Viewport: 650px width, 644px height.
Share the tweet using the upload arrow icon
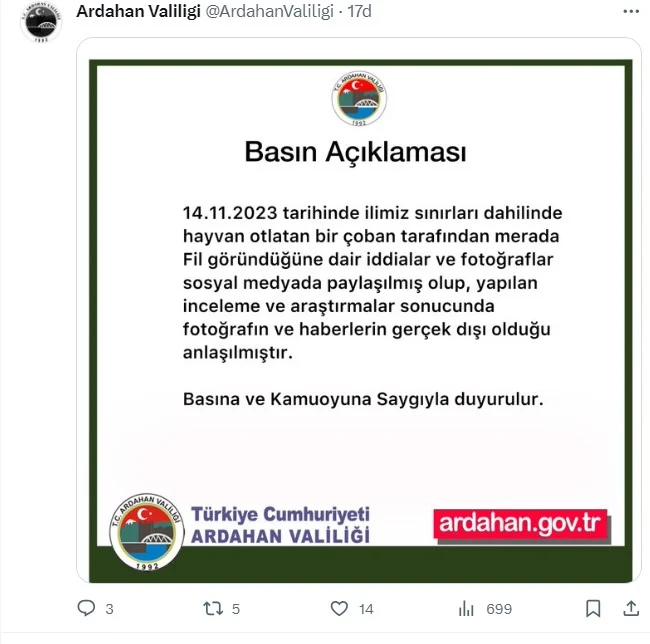click(631, 608)
